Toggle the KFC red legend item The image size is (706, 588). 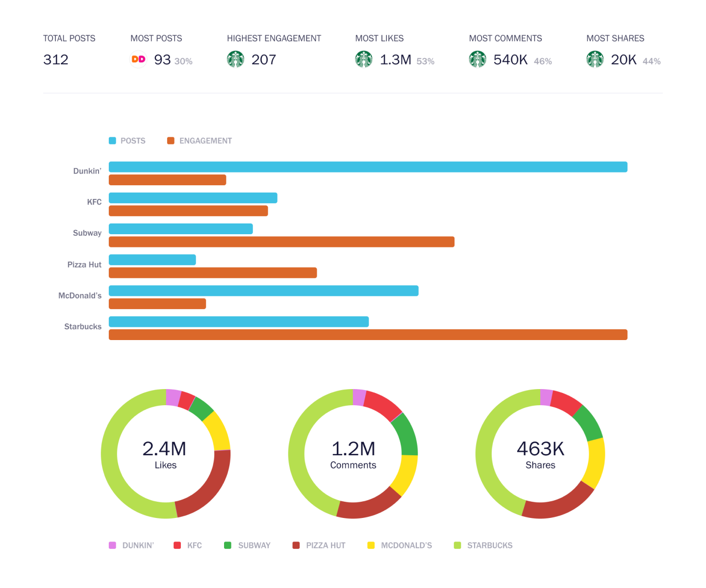188,545
